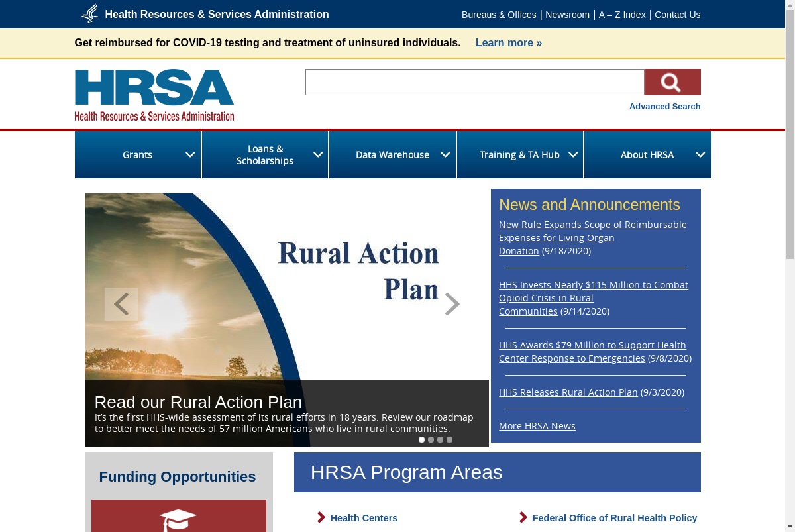Expand Data Warehouse dropdown arrow
Screen dimensions: 795x532
point(445,154)
